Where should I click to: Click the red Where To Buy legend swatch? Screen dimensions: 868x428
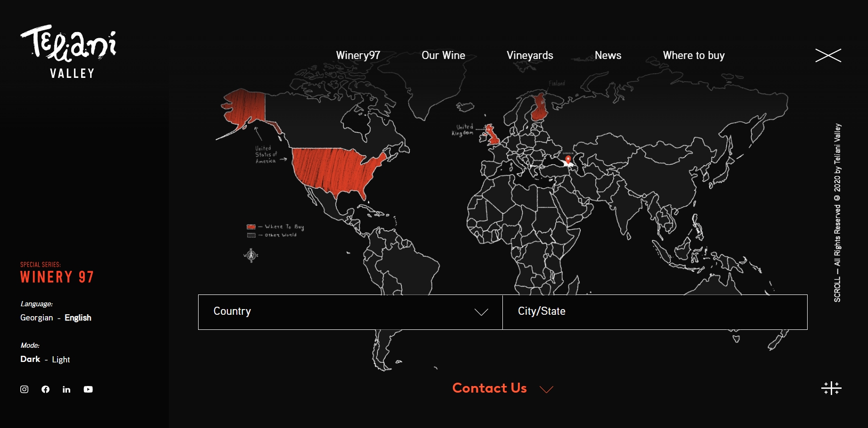pos(251,227)
